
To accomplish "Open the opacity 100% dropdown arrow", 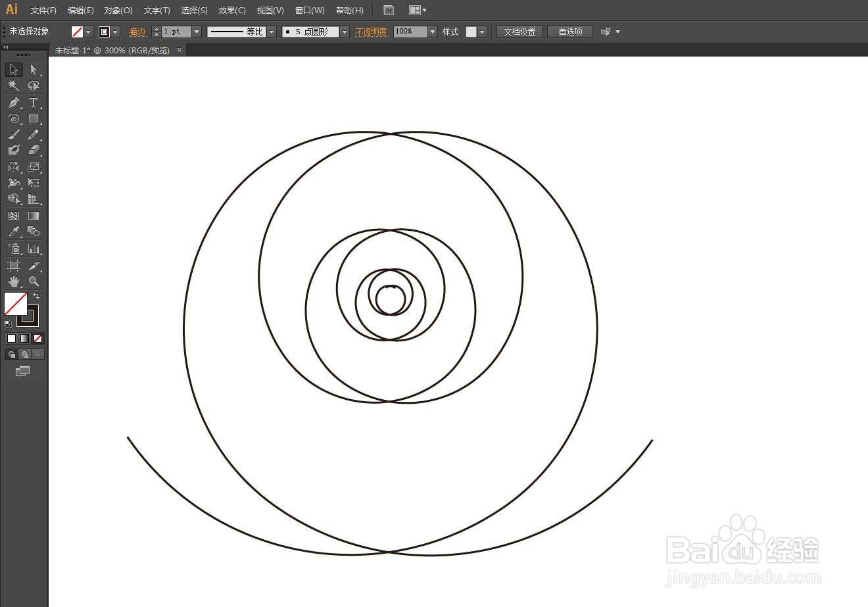I will [433, 32].
